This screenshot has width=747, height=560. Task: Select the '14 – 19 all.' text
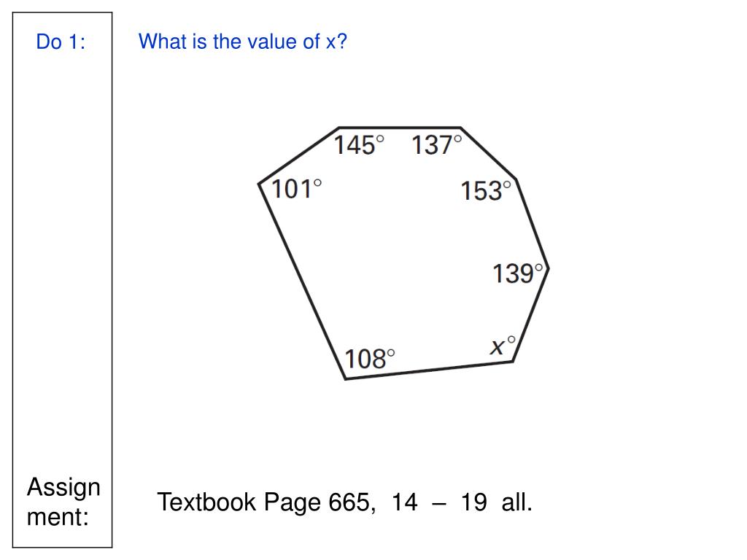[x=462, y=502]
